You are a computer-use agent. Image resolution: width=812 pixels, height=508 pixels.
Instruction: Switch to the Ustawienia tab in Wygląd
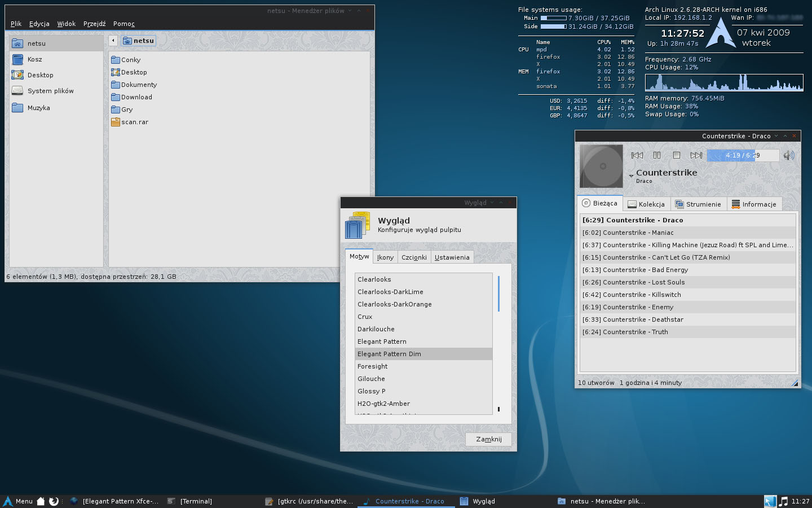[x=452, y=257]
